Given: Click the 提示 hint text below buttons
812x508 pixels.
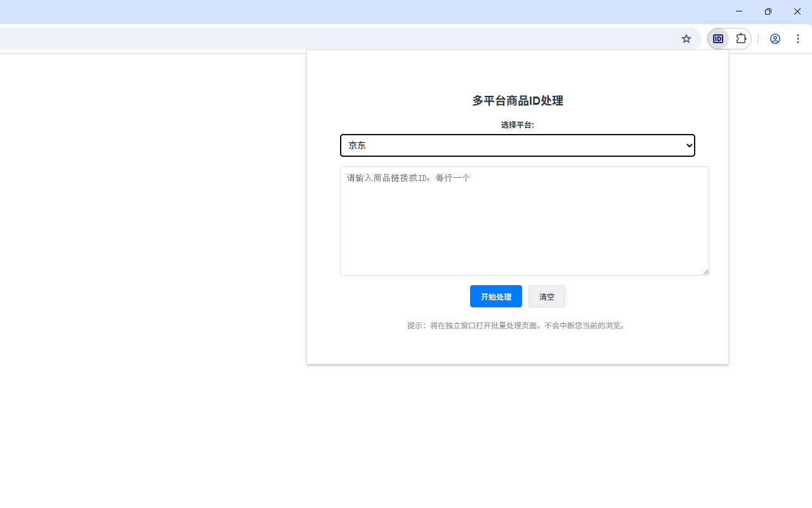Looking at the screenshot, I should click(517, 325).
